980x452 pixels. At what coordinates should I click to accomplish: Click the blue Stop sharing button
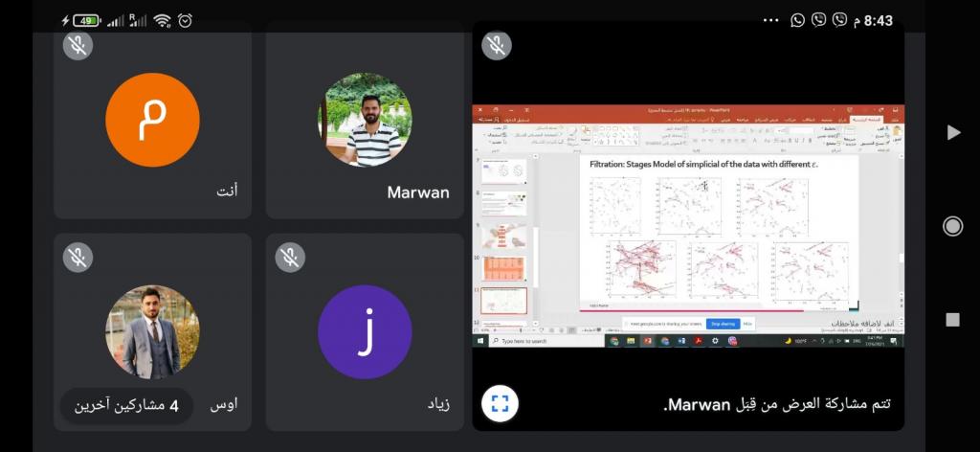coord(722,324)
